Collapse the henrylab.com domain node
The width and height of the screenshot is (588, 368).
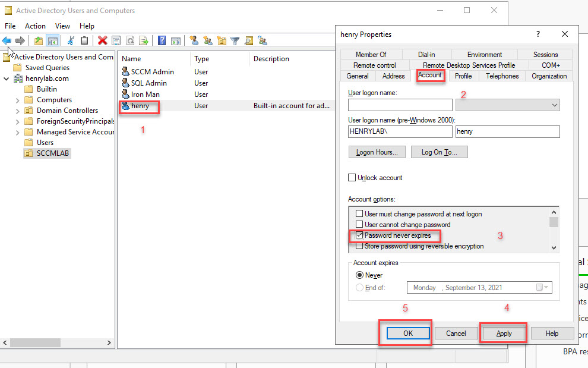coord(7,78)
